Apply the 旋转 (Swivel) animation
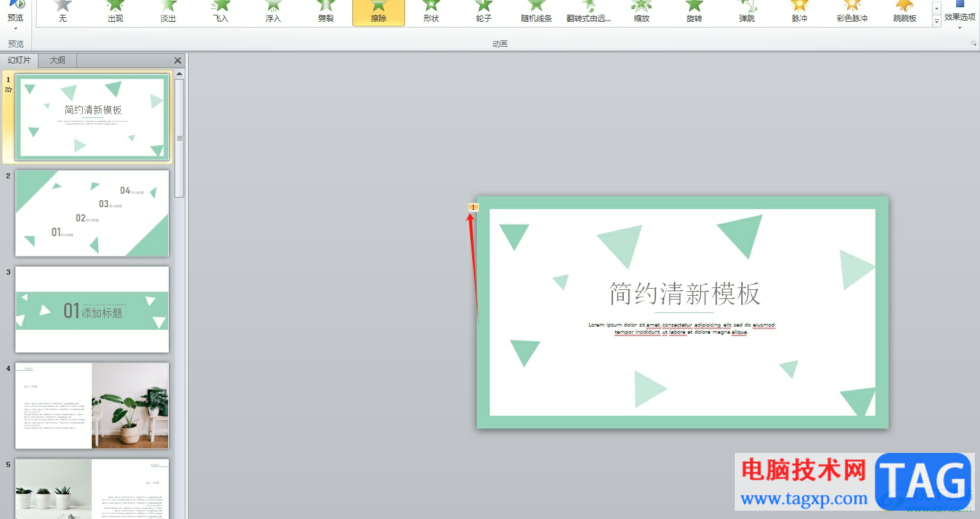This screenshot has width=980, height=519. [x=694, y=12]
